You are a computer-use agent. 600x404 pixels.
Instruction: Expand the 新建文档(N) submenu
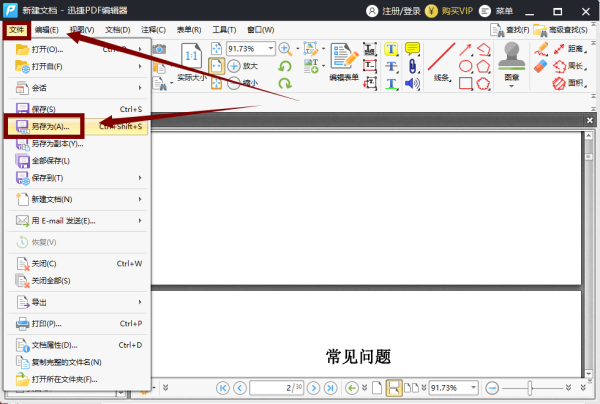coord(77,199)
